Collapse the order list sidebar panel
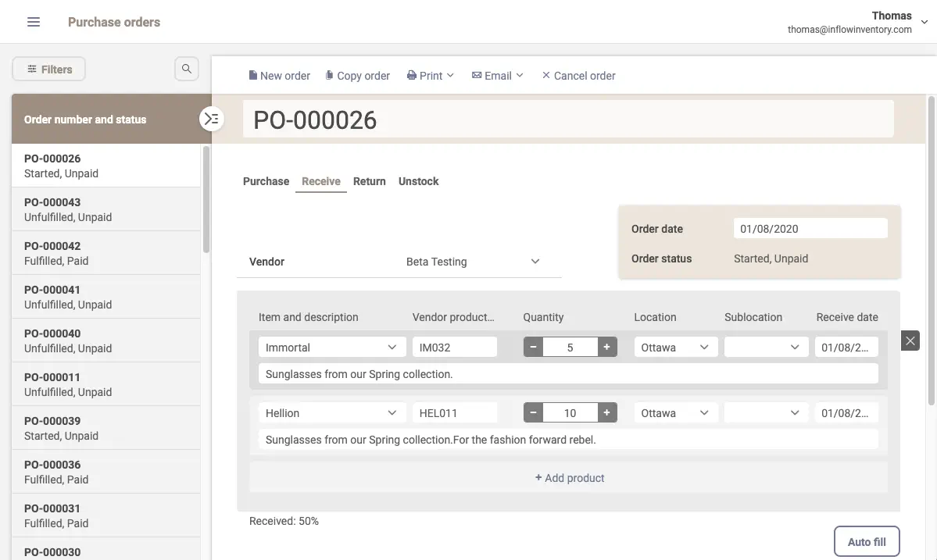 pos(210,119)
